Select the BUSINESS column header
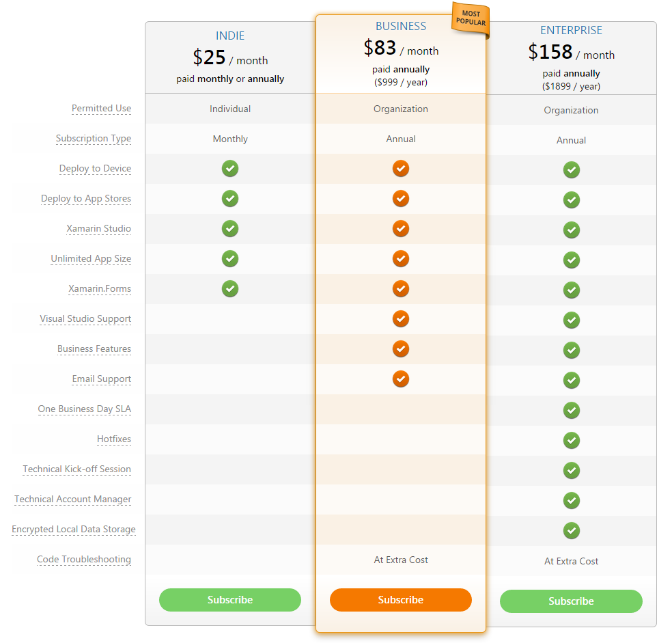The width and height of the screenshot is (672, 643). point(401,26)
